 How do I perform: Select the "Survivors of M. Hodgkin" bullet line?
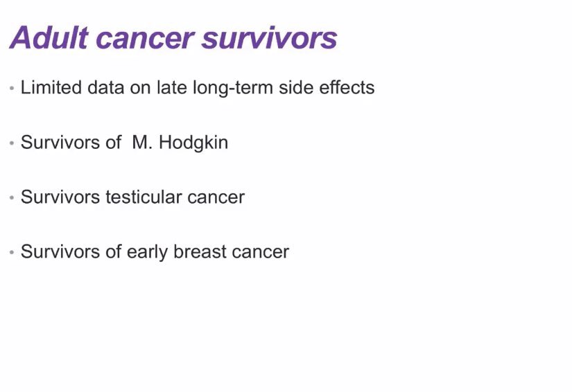(x=124, y=143)
